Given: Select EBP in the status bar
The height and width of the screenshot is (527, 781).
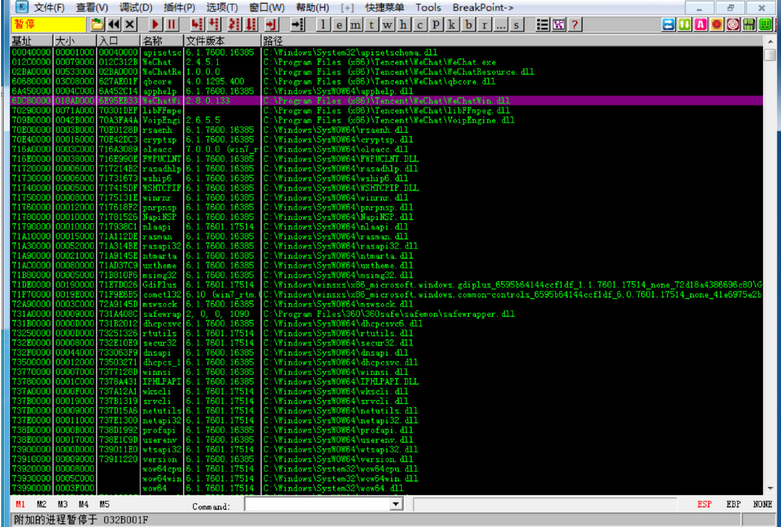Looking at the screenshot, I should click(x=733, y=504).
